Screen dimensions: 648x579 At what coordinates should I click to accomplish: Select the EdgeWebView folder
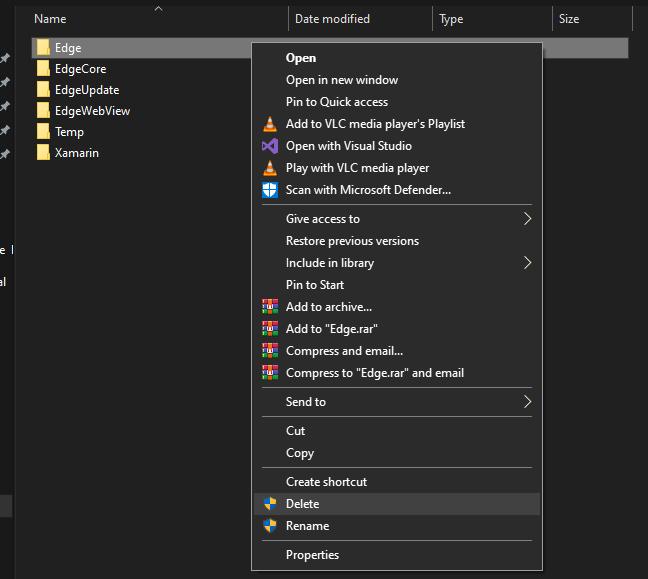tap(92, 111)
